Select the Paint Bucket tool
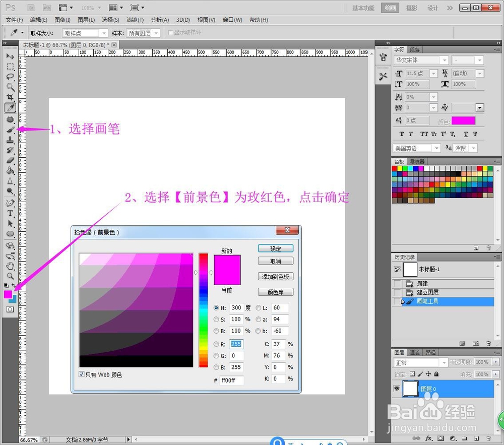The height and width of the screenshot is (445, 504). 10,171
